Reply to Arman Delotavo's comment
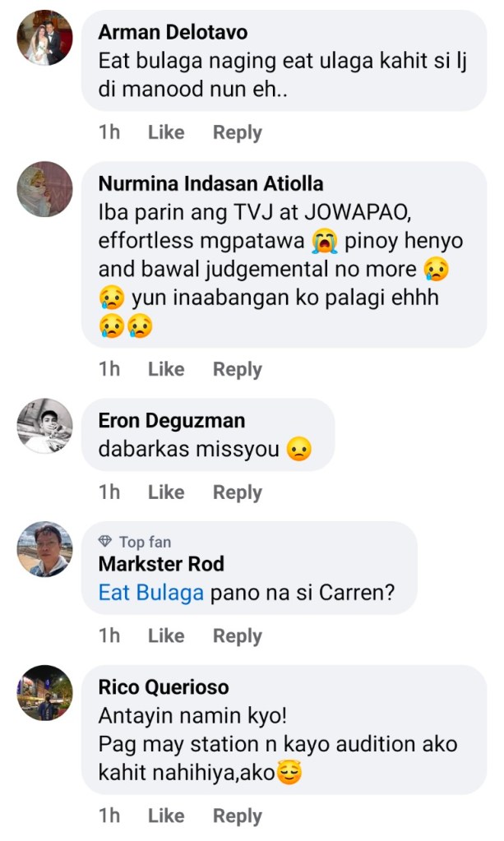 237,132
